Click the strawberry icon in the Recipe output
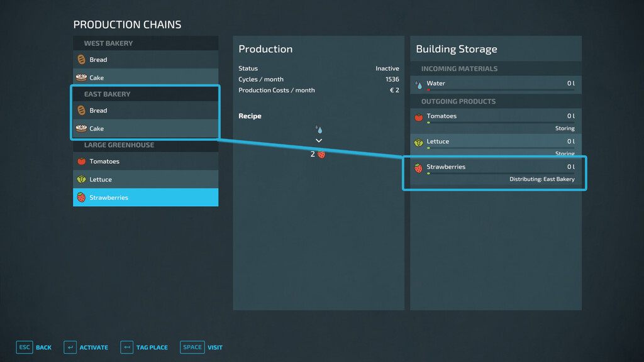Image resolution: width=644 pixels, height=362 pixels. pyautogui.click(x=321, y=154)
